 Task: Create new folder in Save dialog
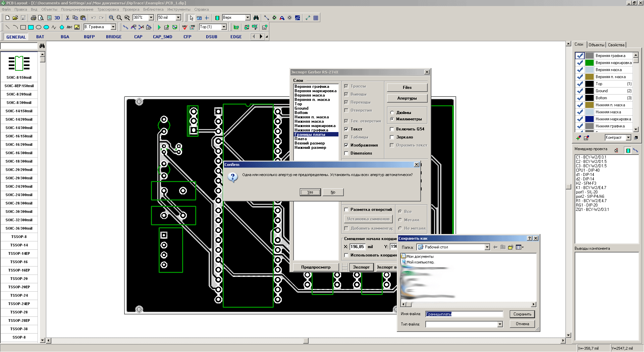point(511,247)
